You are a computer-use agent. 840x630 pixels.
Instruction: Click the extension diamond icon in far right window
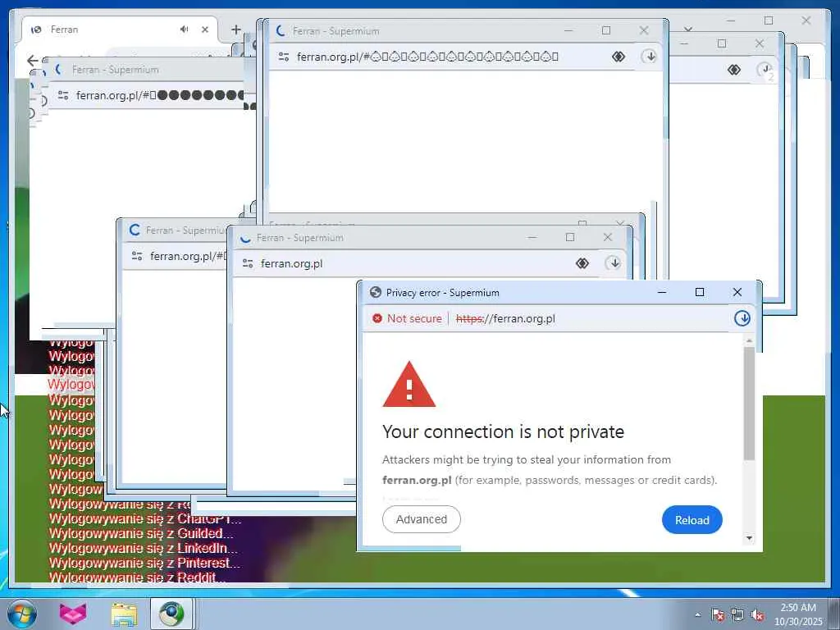click(x=734, y=69)
